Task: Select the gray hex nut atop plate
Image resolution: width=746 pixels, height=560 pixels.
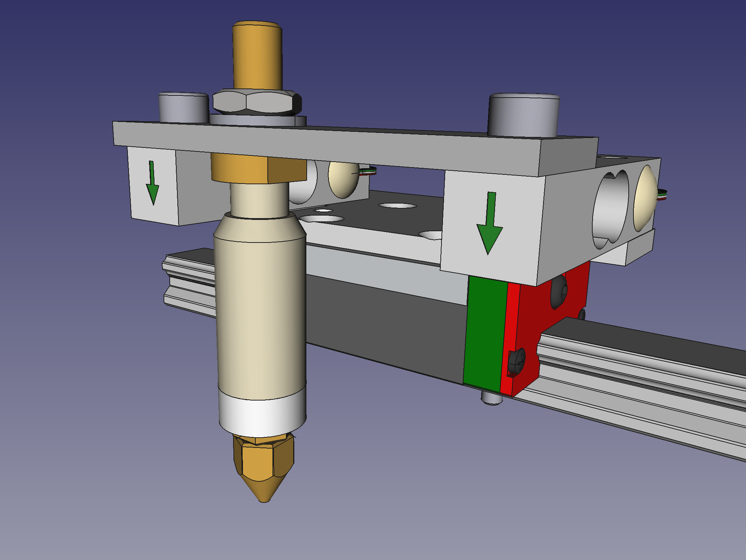Action: (x=255, y=102)
